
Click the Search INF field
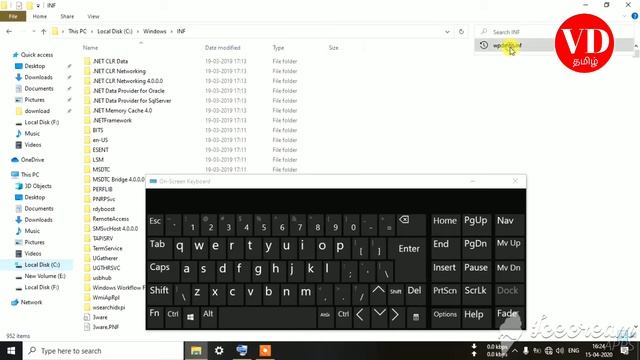click(x=514, y=32)
